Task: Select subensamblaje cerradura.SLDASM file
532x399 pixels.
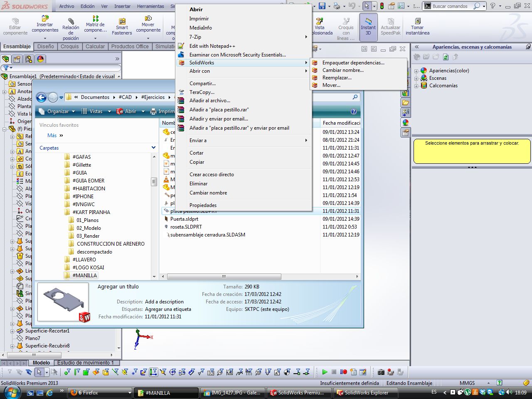Action: (x=207, y=235)
